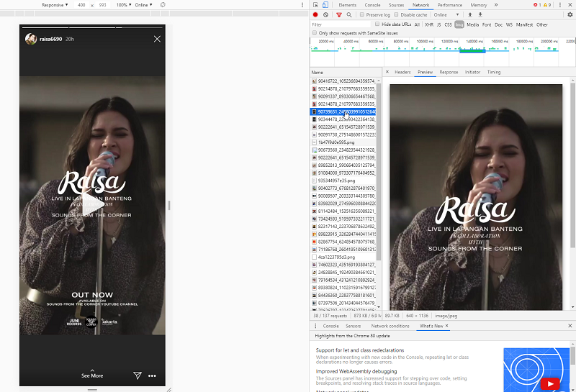Switch to the Elements tab
The height and width of the screenshot is (392, 576).
click(347, 5)
